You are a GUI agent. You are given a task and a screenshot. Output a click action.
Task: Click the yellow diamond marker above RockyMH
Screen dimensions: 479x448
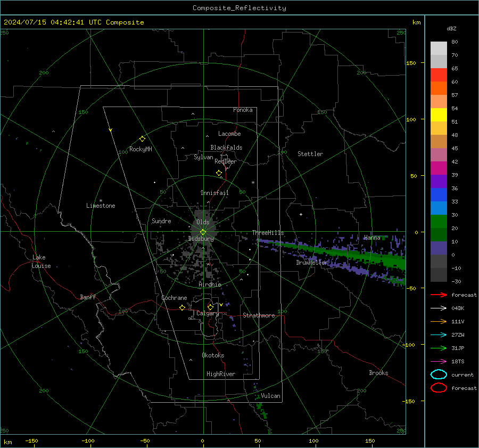tap(142, 139)
